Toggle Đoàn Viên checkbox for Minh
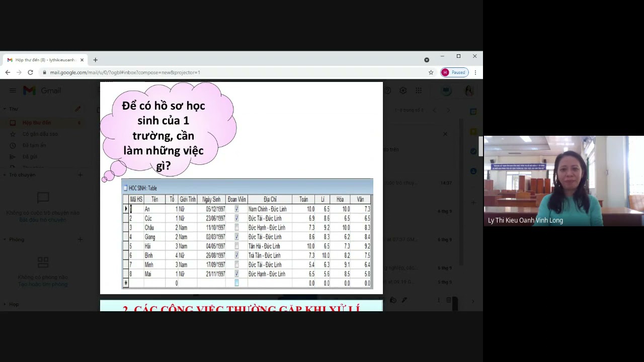The height and width of the screenshot is (362, 644). tap(236, 264)
